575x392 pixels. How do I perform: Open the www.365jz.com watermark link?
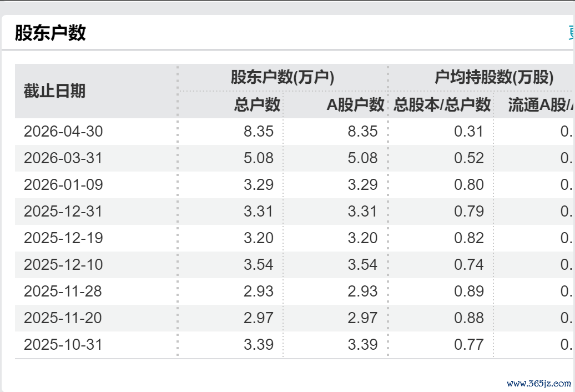(539, 384)
